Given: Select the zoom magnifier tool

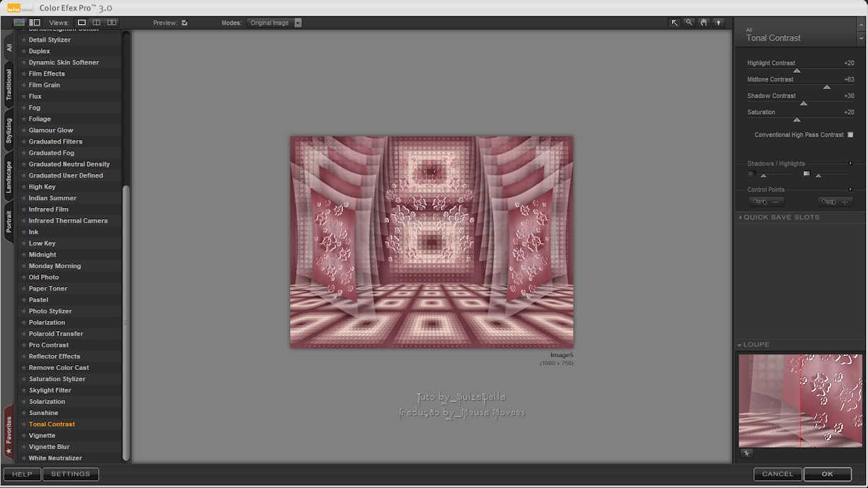Looking at the screenshot, I should pos(689,23).
